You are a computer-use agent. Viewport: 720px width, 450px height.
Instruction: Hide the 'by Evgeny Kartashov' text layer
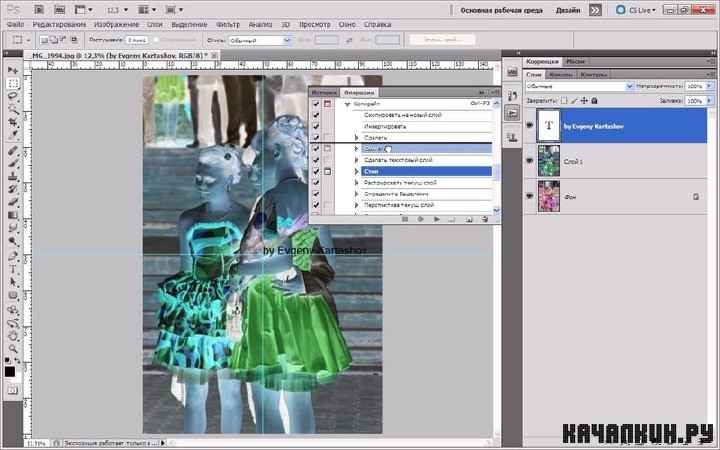click(529, 125)
